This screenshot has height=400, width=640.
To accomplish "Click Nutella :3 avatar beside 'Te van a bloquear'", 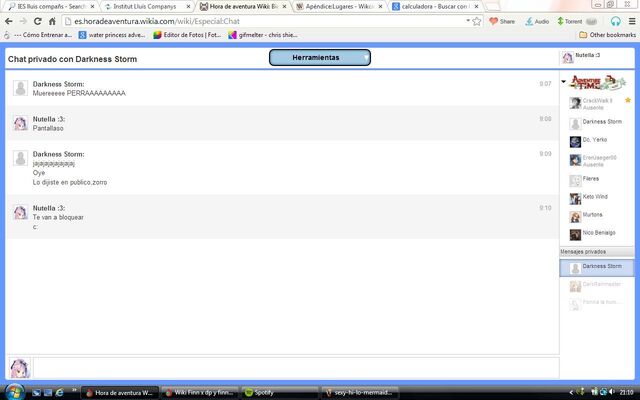I will [20, 212].
